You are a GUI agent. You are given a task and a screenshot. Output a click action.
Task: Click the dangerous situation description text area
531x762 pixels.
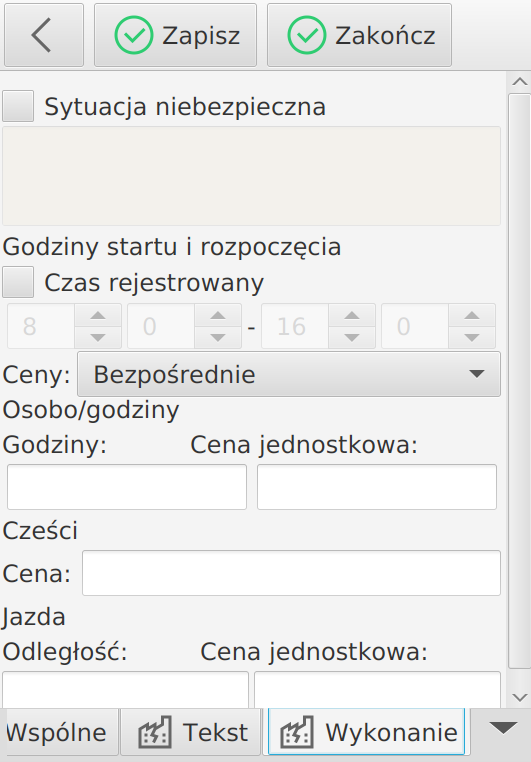click(x=251, y=176)
